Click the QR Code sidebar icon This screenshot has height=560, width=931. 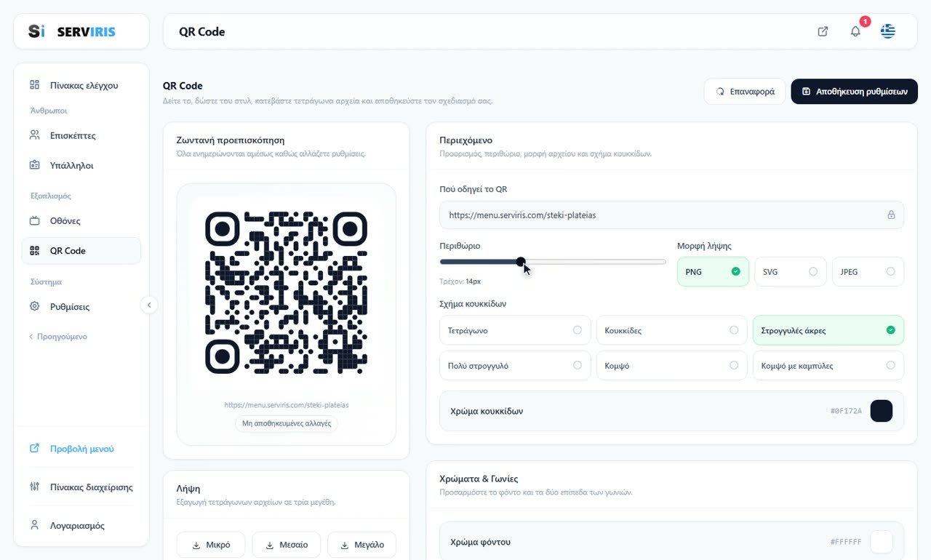pyautogui.click(x=34, y=251)
